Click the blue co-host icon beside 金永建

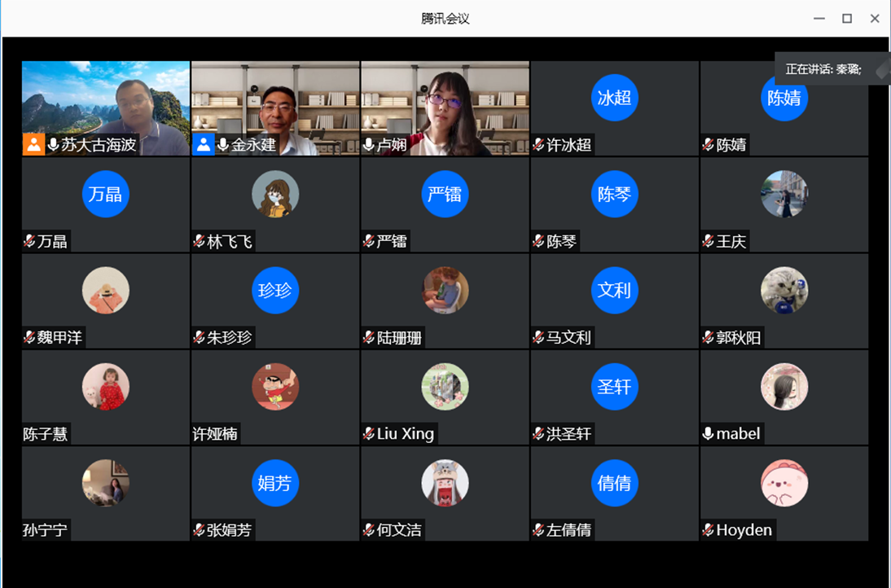203,145
